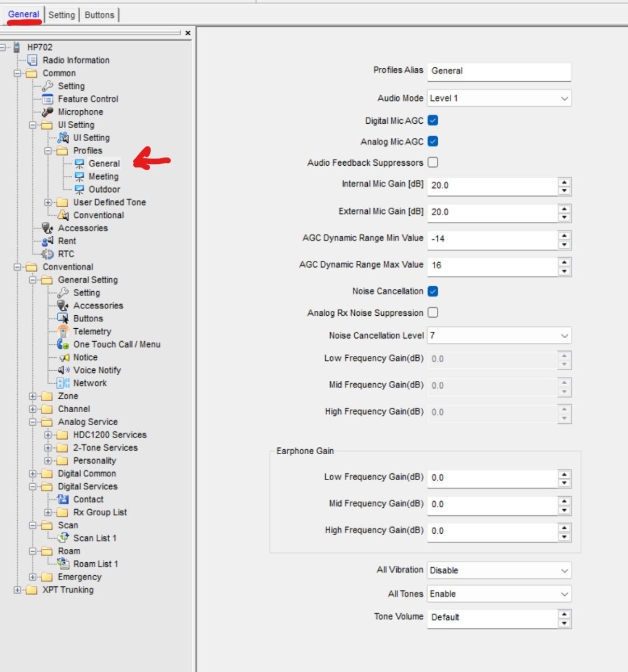628x672 pixels.
Task: Open the Audio Mode dropdown
Action: point(564,99)
